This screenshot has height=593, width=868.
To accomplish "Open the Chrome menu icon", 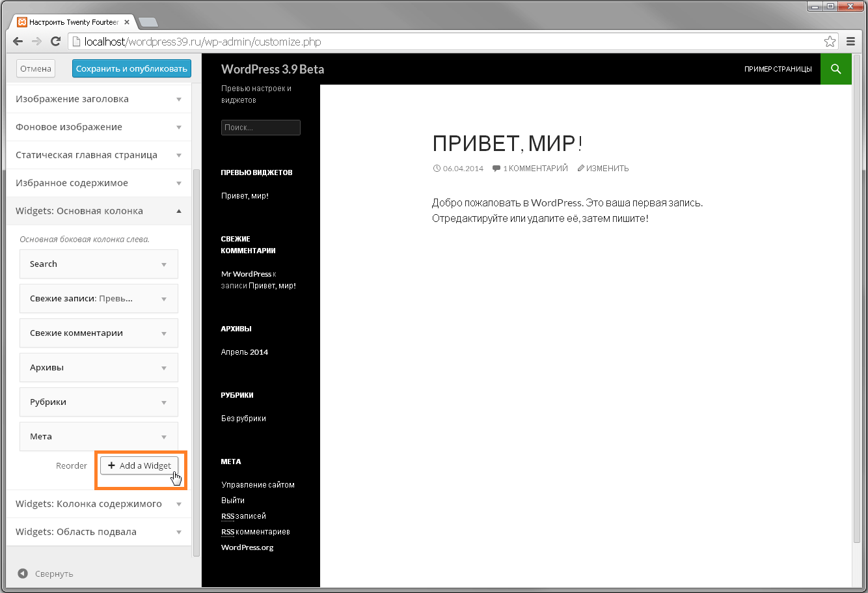I will click(851, 42).
